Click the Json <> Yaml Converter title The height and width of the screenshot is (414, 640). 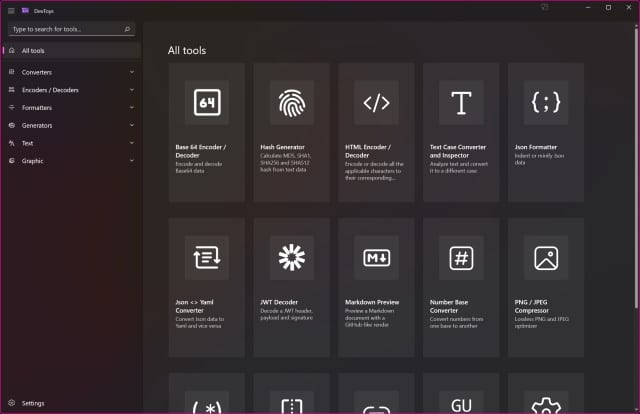coord(194,306)
